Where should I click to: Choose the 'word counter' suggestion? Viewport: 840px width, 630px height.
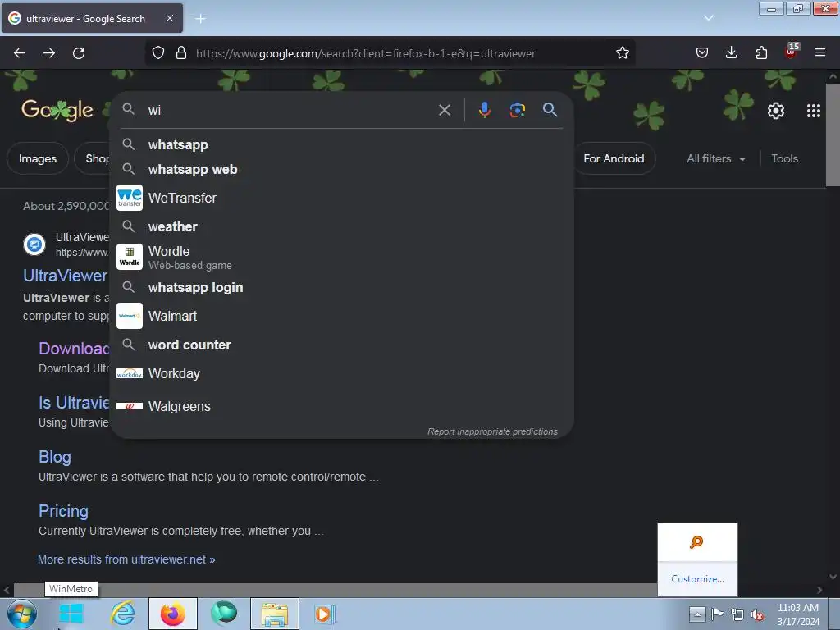pos(342,345)
